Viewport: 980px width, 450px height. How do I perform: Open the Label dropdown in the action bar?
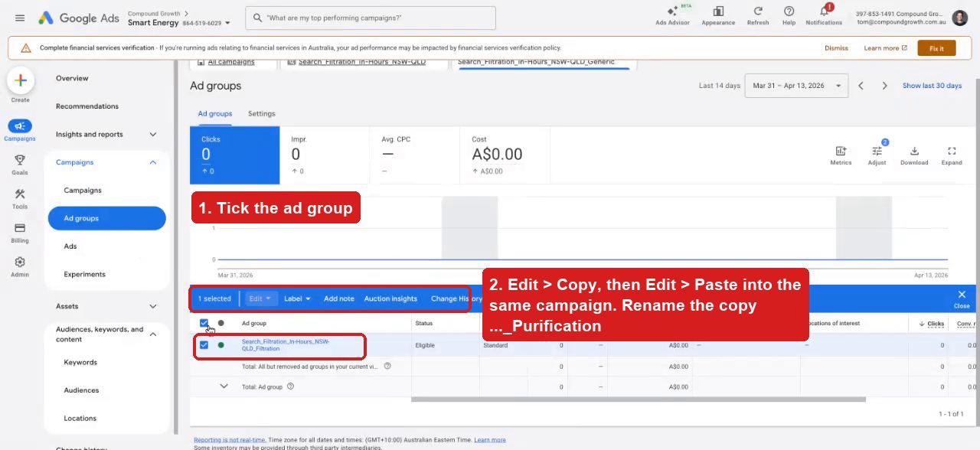tap(297, 298)
